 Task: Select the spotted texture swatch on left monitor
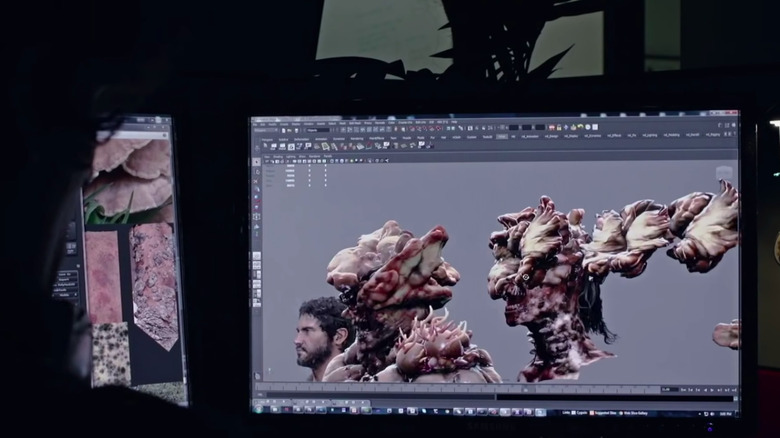[110, 354]
